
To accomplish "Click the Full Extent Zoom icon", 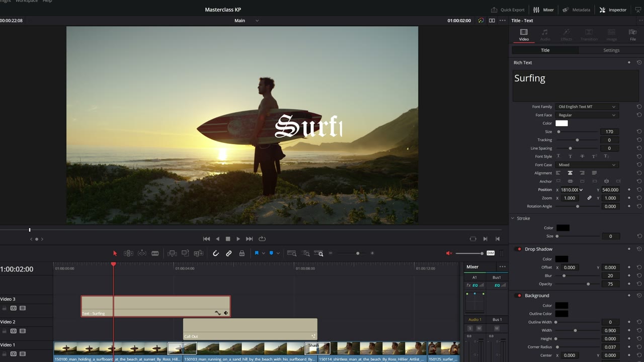I will coord(292,253).
